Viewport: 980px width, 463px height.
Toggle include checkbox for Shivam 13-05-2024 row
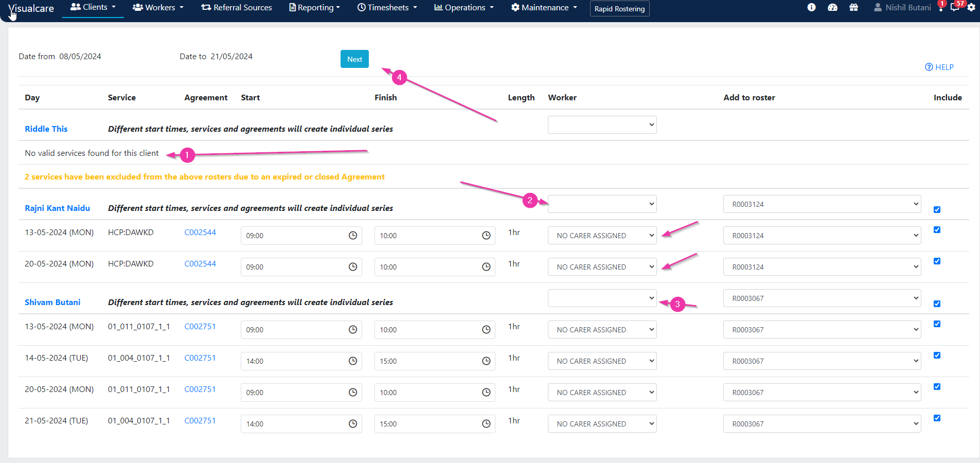tap(937, 324)
